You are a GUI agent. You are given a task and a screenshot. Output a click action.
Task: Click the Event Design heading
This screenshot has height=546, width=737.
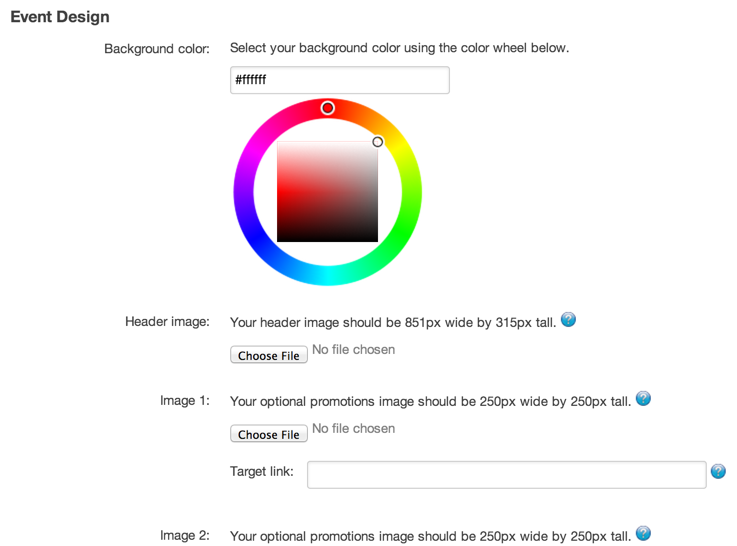point(60,17)
